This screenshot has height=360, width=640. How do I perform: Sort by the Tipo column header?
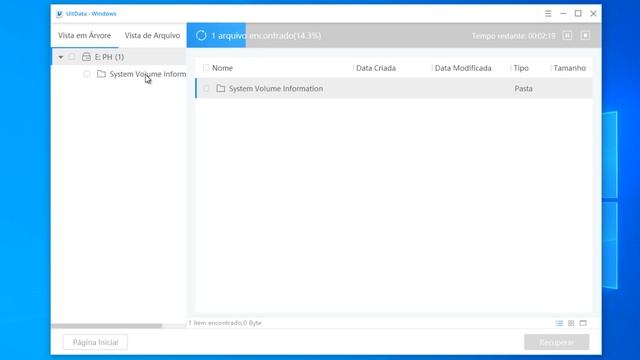click(521, 68)
